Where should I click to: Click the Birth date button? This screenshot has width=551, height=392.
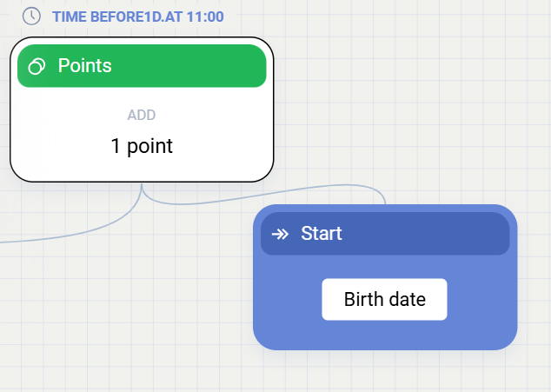pos(384,300)
